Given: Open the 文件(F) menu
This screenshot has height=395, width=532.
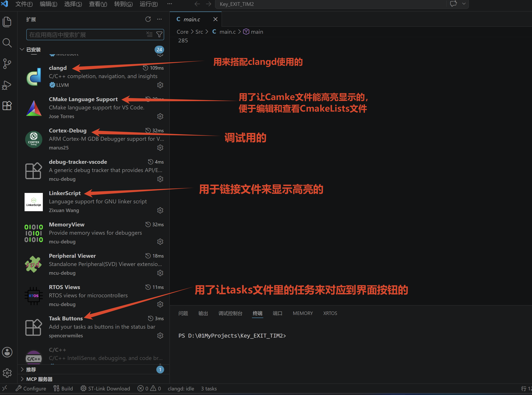Looking at the screenshot, I should coord(24,4).
